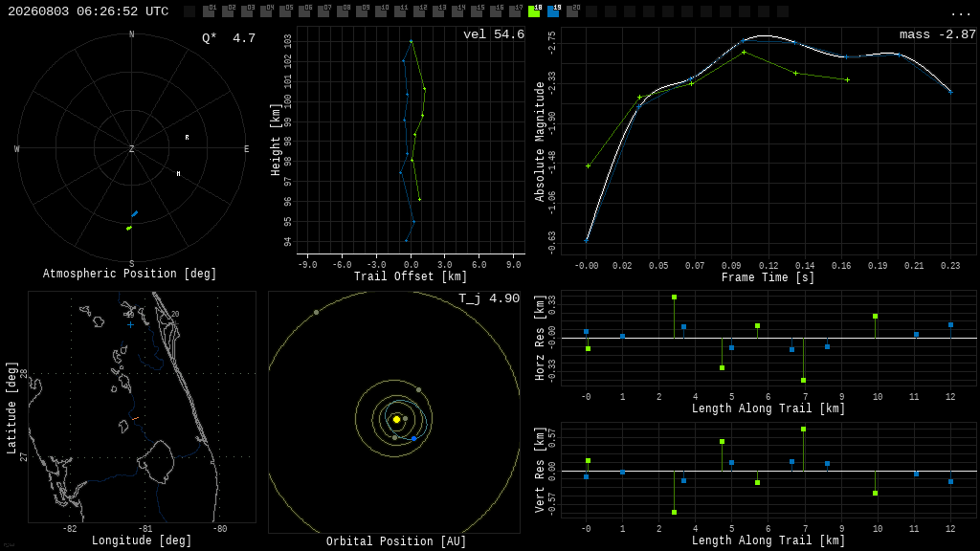Screen dimensions: 980x551
Task: Click the mass -2.87 readout
Action: point(938,34)
